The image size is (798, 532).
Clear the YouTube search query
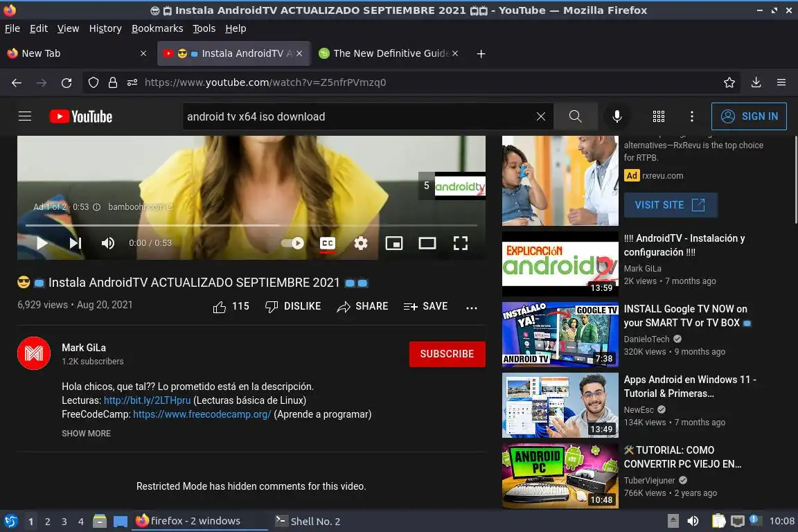click(x=540, y=116)
